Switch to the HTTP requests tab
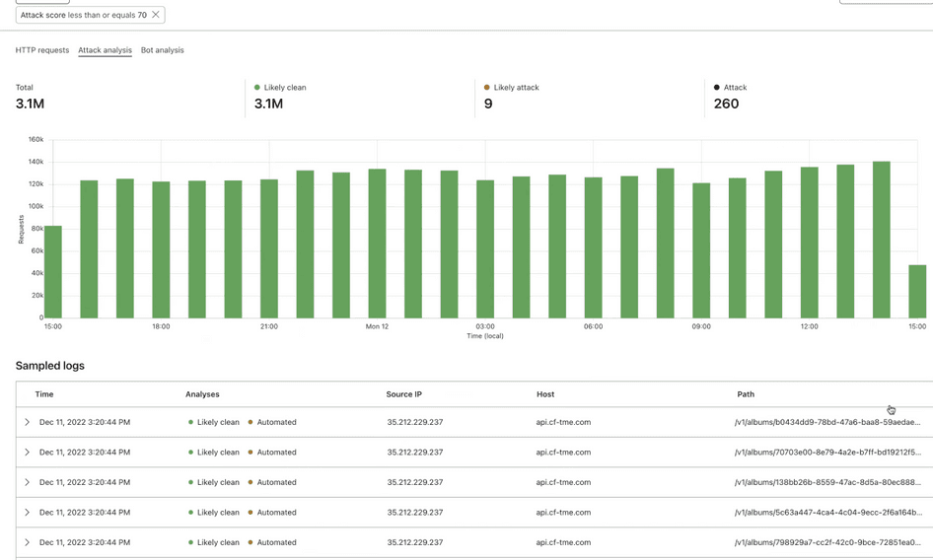This screenshot has height=560, width=933. 42,50
